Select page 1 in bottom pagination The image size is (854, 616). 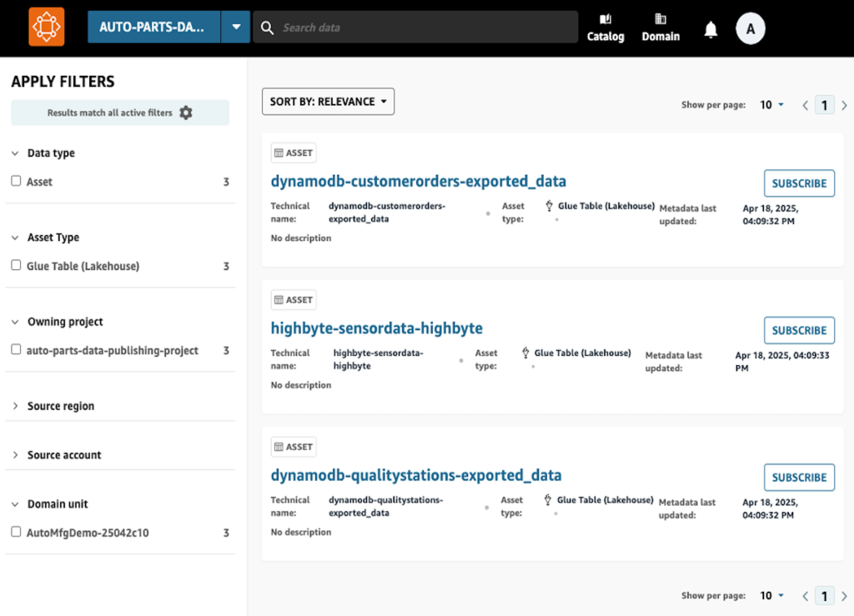824,596
